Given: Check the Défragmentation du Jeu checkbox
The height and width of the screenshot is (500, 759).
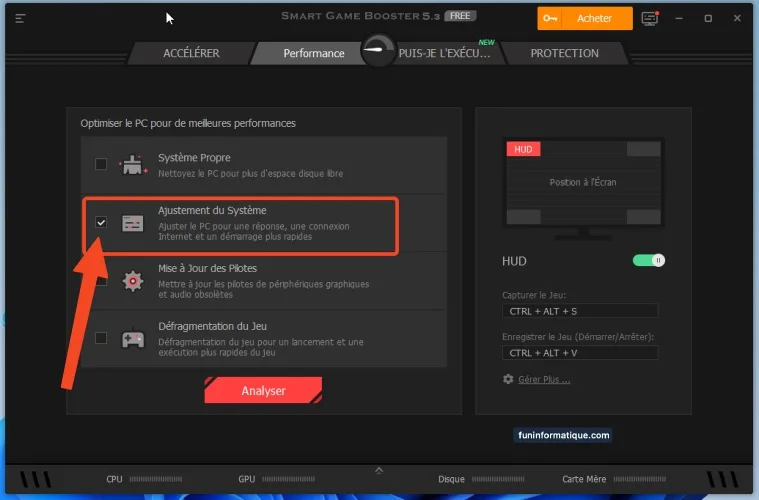Looking at the screenshot, I should (101, 338).
